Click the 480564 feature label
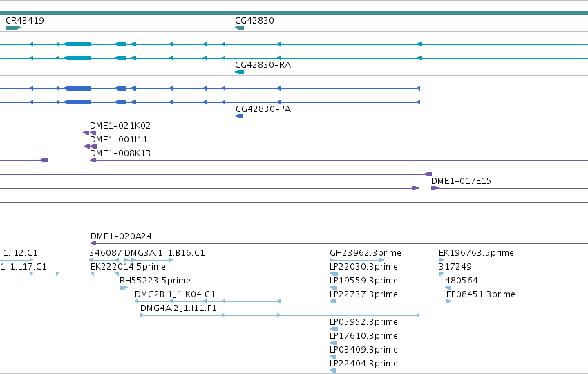This screenshot has height=374, width=588. 462,281
